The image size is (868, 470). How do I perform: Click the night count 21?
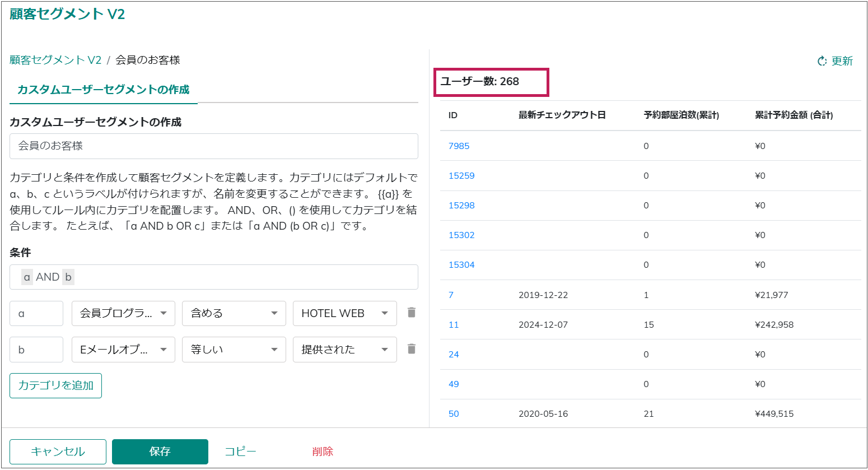(648, 413)
